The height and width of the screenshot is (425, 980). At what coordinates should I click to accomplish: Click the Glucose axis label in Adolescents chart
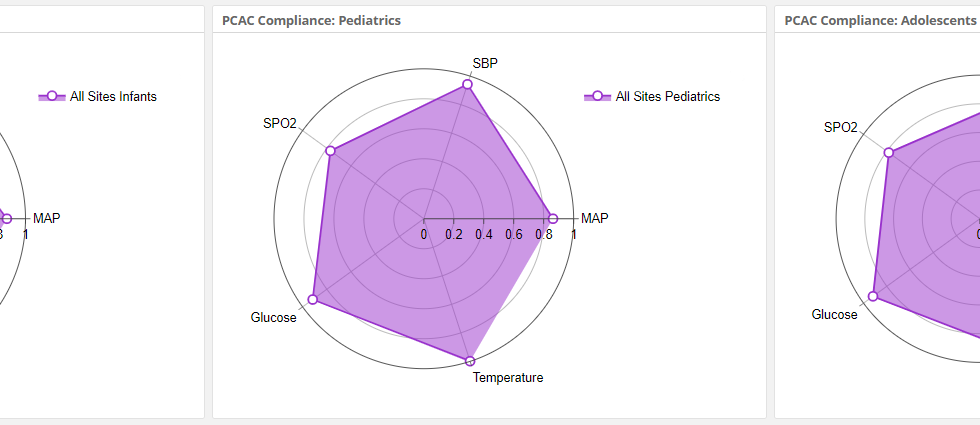click(x=834, y=315)
